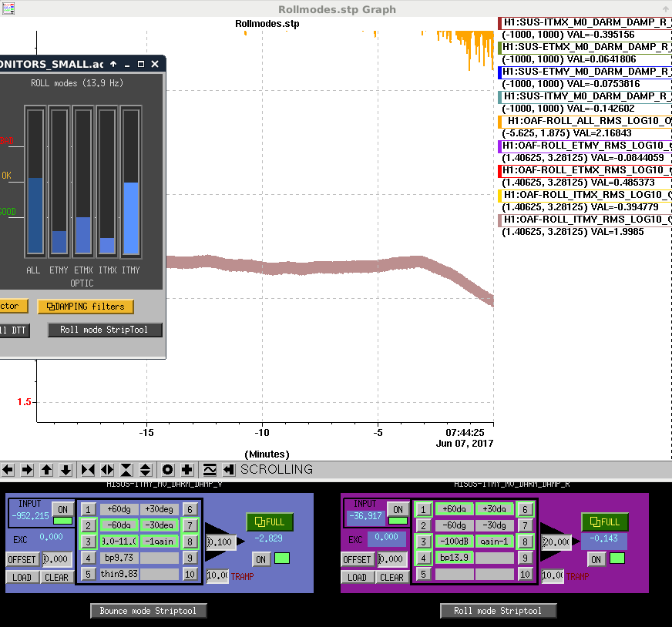Click the ITMX roll mode level bar
Screen dimensions: 672x627
click(107, 182)
